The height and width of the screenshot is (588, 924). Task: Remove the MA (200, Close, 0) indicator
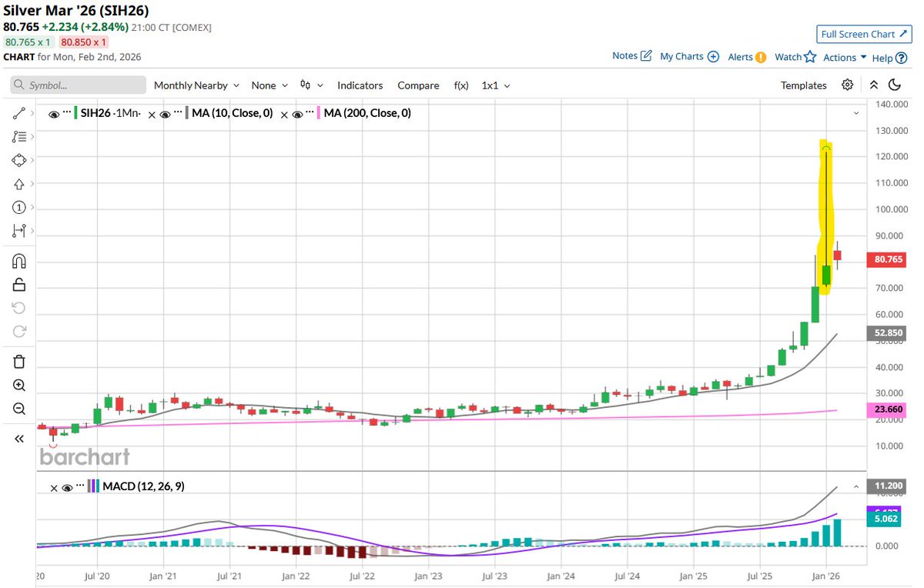pos(285,114)
